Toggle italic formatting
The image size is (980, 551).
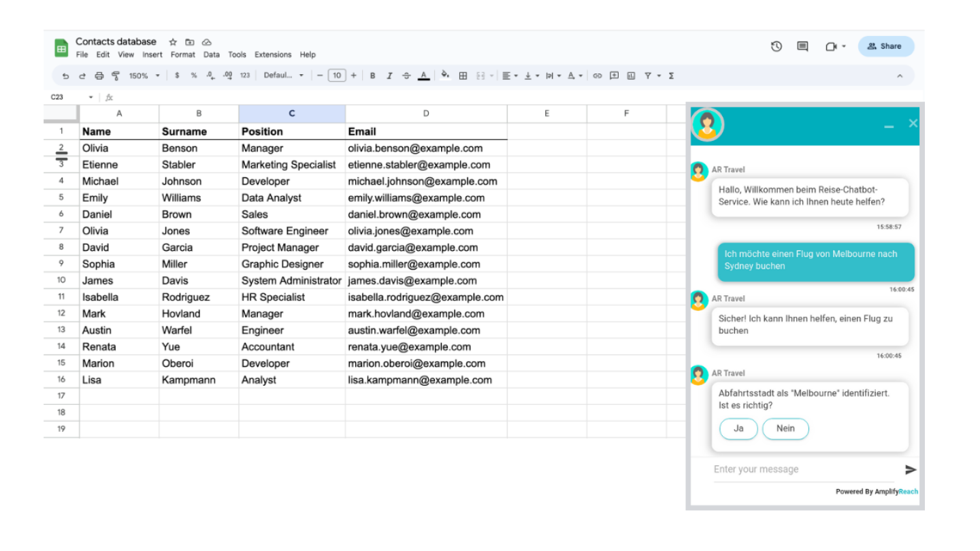(x=389, y=76)
